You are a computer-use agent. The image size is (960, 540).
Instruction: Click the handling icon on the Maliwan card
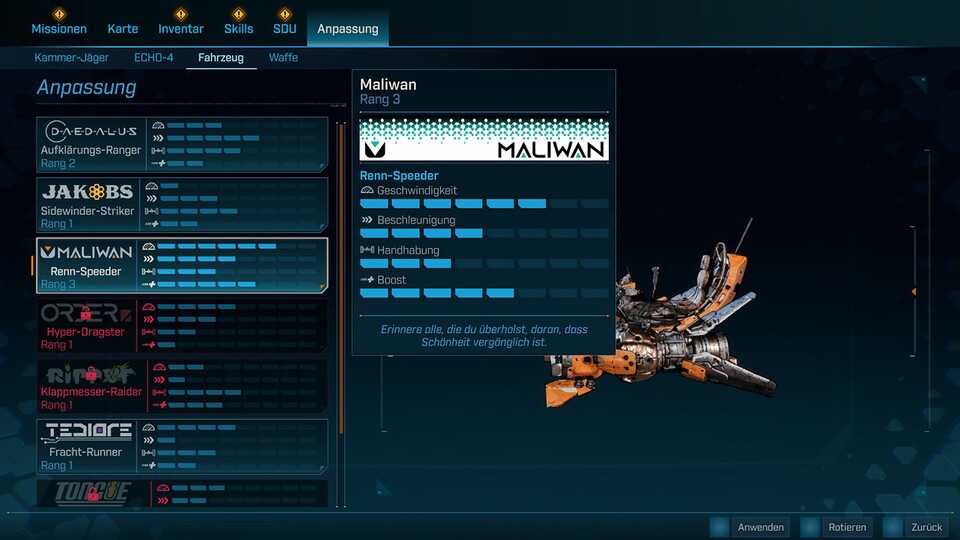point(149,271)
